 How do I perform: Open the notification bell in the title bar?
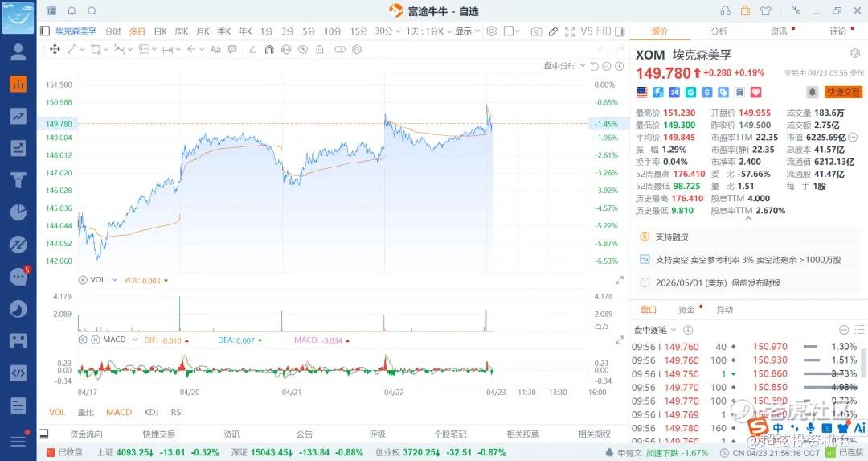(x=72, y=11)
